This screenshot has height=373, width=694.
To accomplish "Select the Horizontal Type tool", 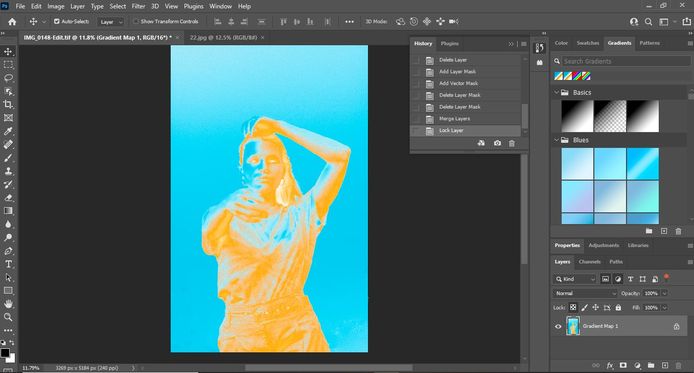I will click(8, 264).
